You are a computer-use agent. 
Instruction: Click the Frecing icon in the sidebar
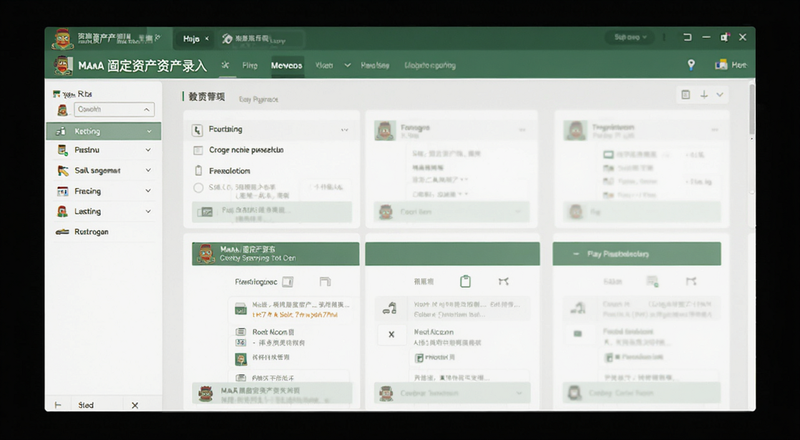pos(62,191)
